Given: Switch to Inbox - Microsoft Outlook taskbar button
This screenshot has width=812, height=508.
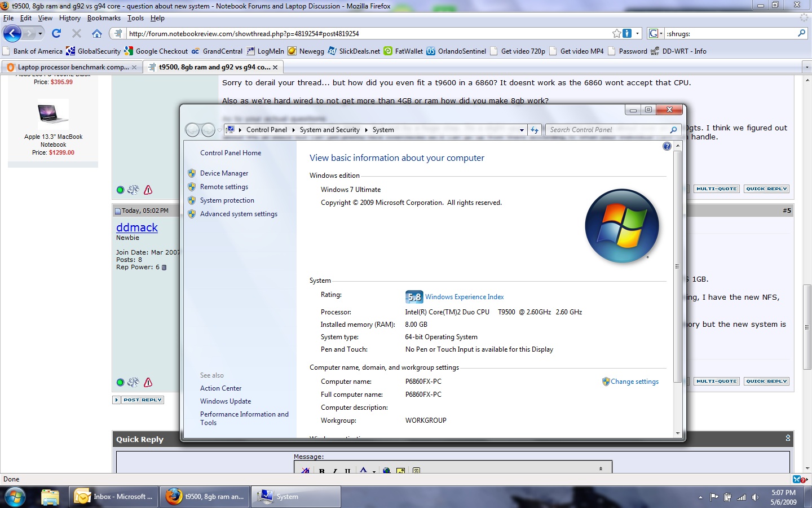Looking at the screenshot, I should click(114, 497).
